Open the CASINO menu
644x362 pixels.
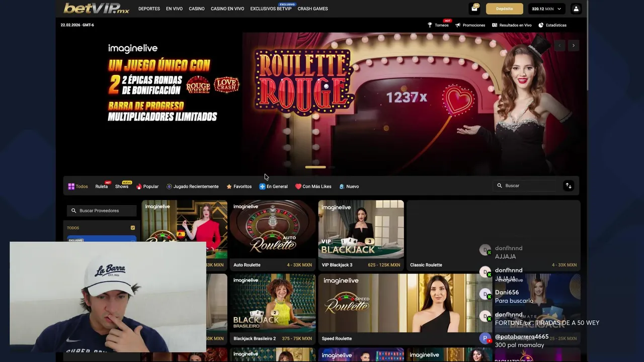click(x=197, y=9)
